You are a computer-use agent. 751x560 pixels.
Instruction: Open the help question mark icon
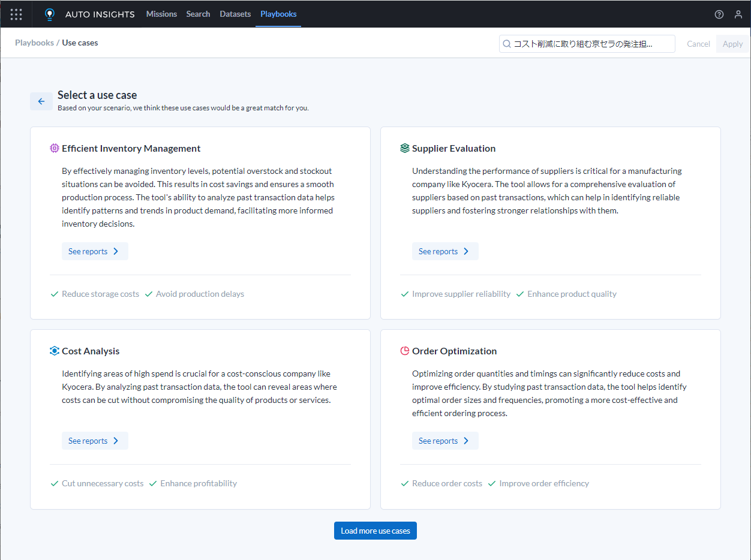pyautogui.click(x=719, y=14)
